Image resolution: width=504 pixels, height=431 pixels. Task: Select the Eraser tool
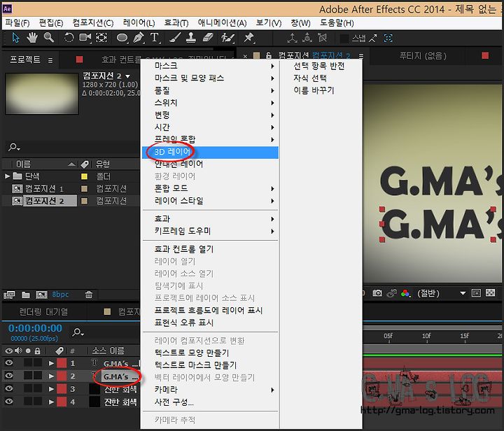click(208, 38)
